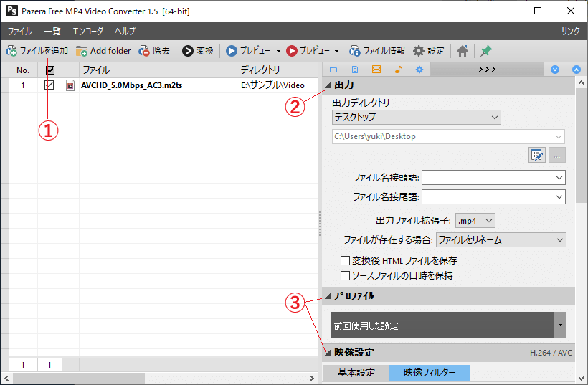
Task: Open 設定 settings with the gear icon
Action: click(x=429, y=51)
